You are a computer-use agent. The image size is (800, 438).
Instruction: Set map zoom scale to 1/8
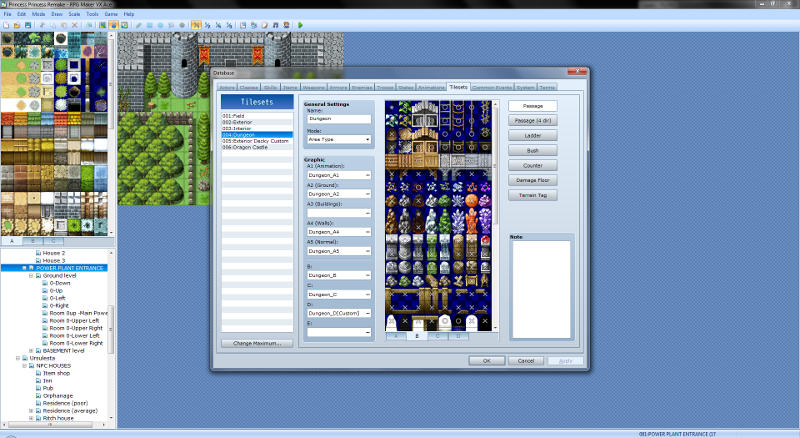(x=229, y=25)
